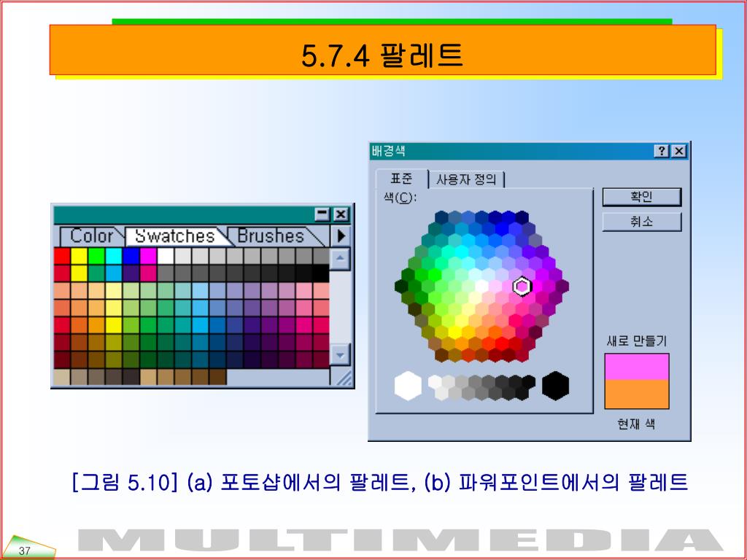This screenshot has width=747, height=560.
Task: Pick the blue swatch in top row
Action: click(131, 256)
